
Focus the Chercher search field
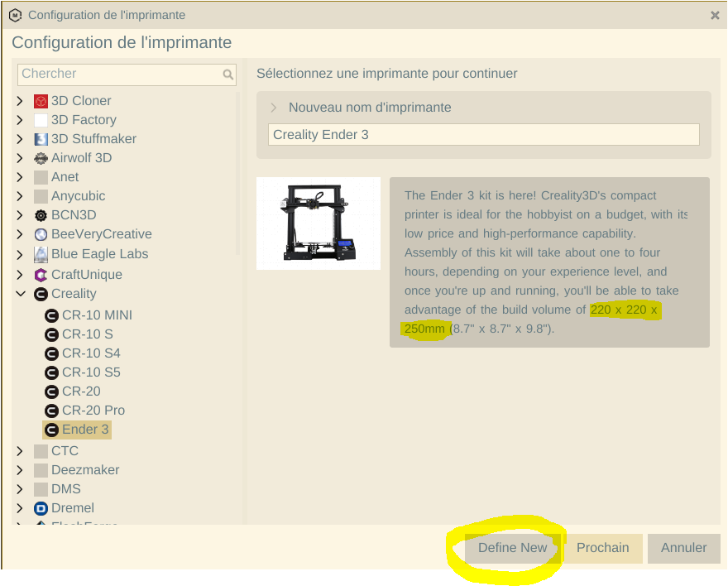[x=127, y=74]
